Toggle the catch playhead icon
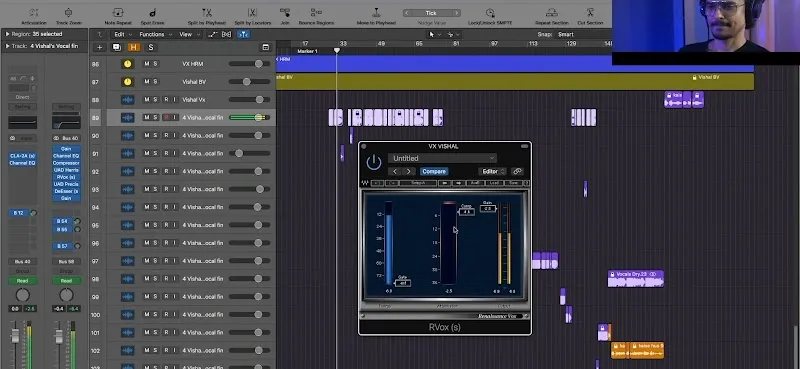The image size is (800, 369). click(x=244, y=34)
